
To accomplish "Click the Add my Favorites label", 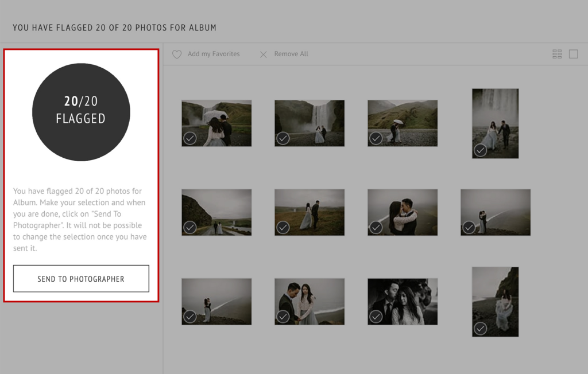I will click(214, 54).
